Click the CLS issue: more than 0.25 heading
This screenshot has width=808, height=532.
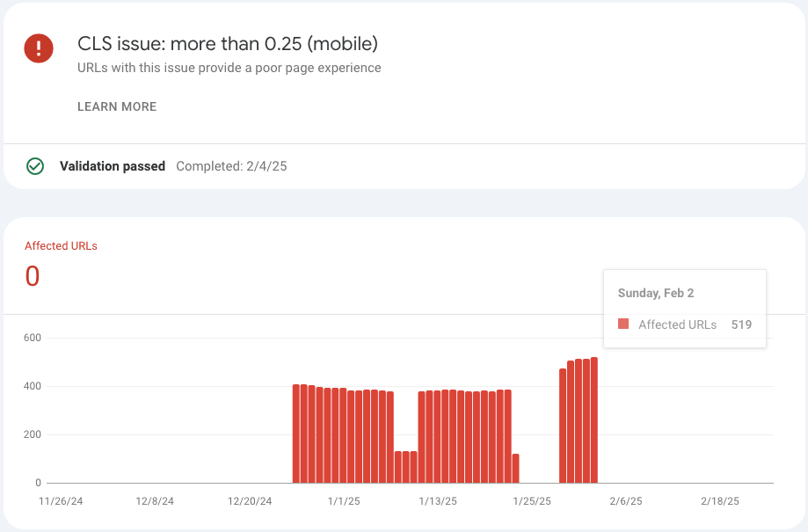[x=227, y=43]
